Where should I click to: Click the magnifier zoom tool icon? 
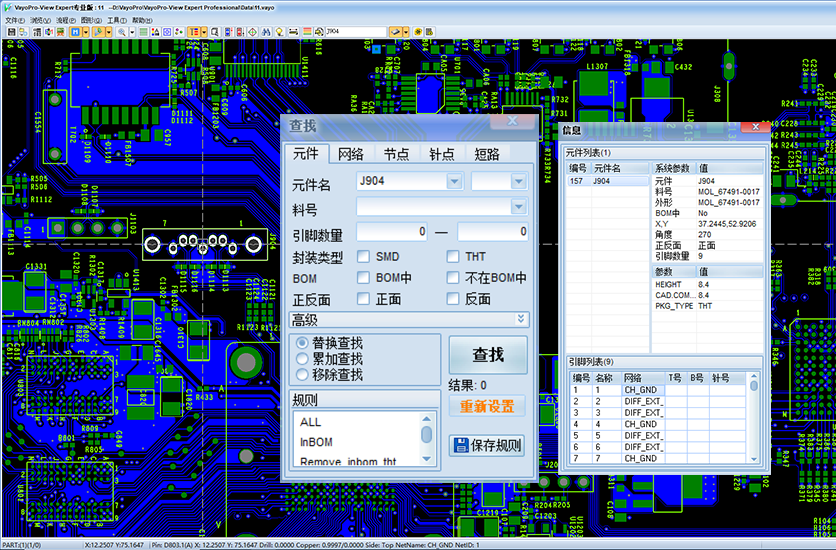pos(121,32)
